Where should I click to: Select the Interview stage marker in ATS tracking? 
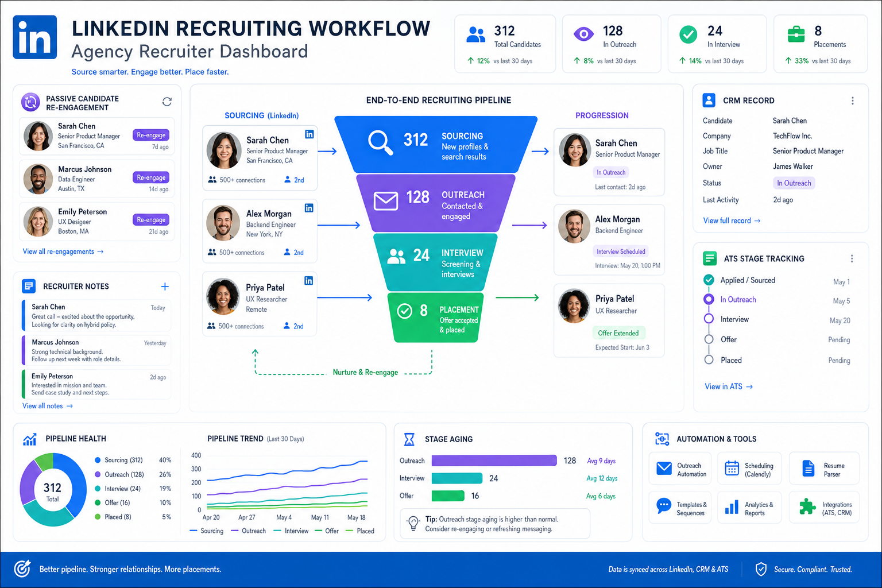(x=709, y=319)
